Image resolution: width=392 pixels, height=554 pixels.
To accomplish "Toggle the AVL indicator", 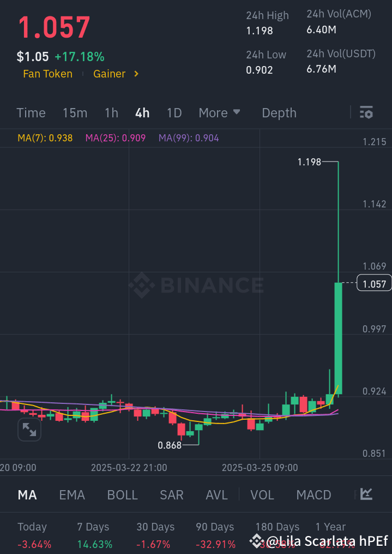I will pos(216,495).
